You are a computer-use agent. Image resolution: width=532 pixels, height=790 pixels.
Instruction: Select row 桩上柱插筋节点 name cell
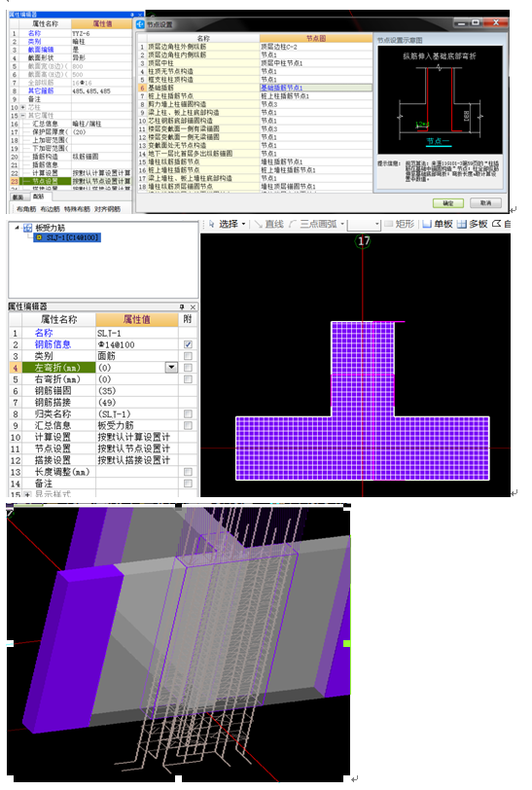[x=203, y=95]
